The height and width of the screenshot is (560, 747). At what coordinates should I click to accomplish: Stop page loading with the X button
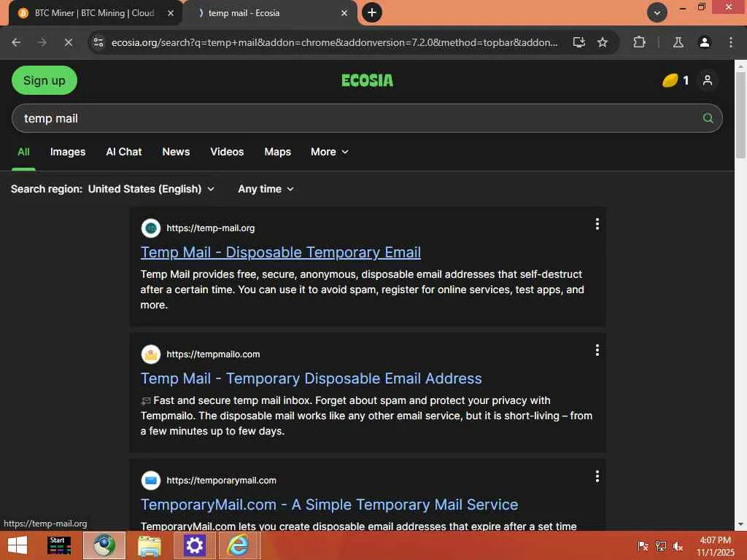69,42
